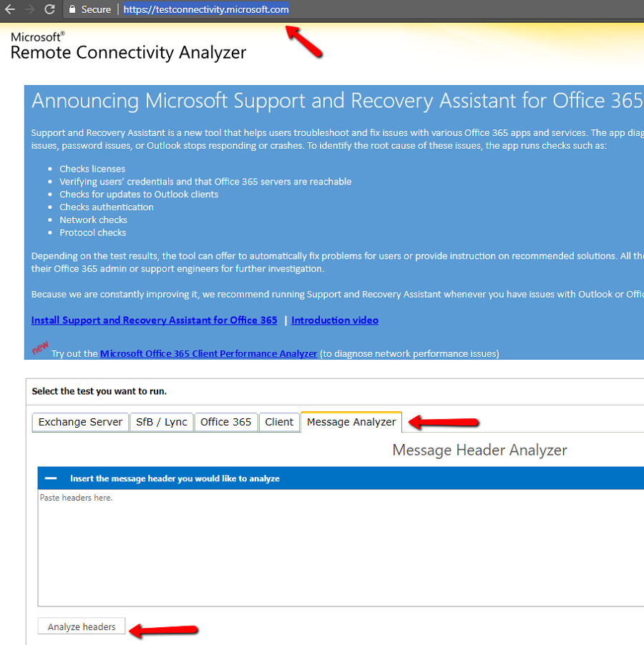Screen dimensions: 644x645
Task: Click the Remote Connectivity Analyzer title
Action: [x=128, y=53]
